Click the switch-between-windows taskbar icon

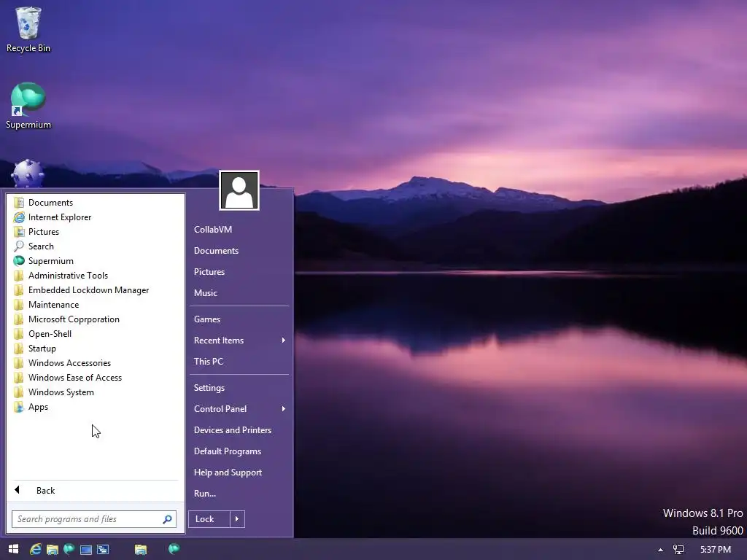(103, 550)
